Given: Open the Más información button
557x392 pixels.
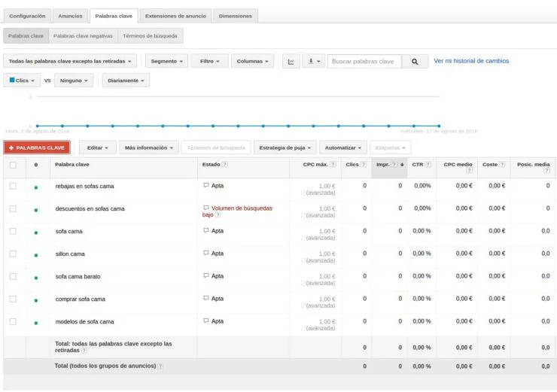Looking at the screenshot, I should point(149,147).
